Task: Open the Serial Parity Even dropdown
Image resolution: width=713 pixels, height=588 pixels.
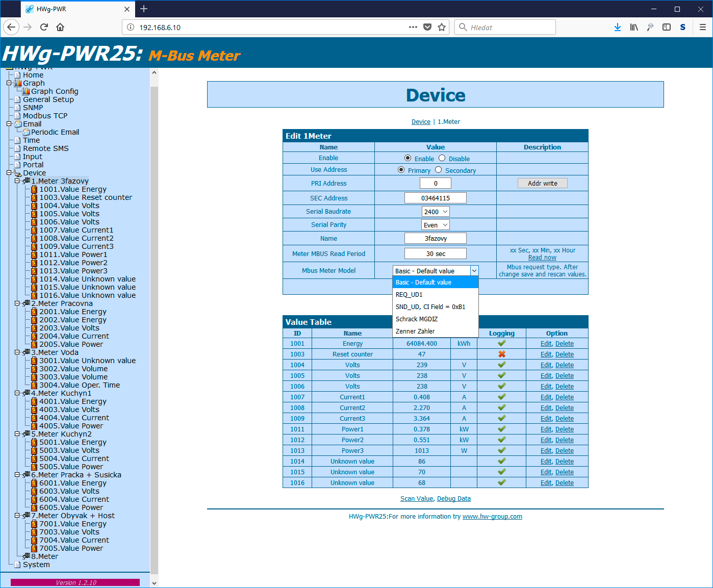Action: pyautogui.click(x=436, y=225)
